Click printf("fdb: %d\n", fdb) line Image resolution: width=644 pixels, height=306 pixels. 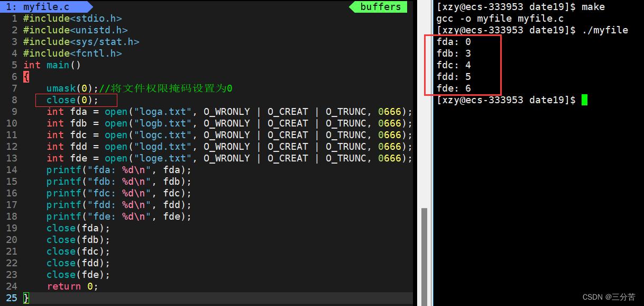(x=119, y=182)
